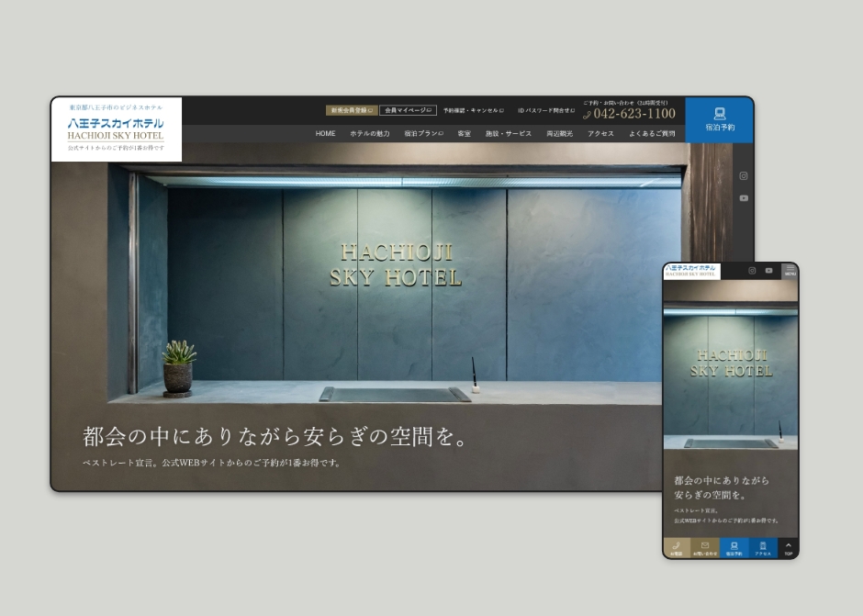The width and height of the screenshot is (863, 616).
Task: Click the TOP arrow in the mobile bottom bar
Action: point(788,547)
